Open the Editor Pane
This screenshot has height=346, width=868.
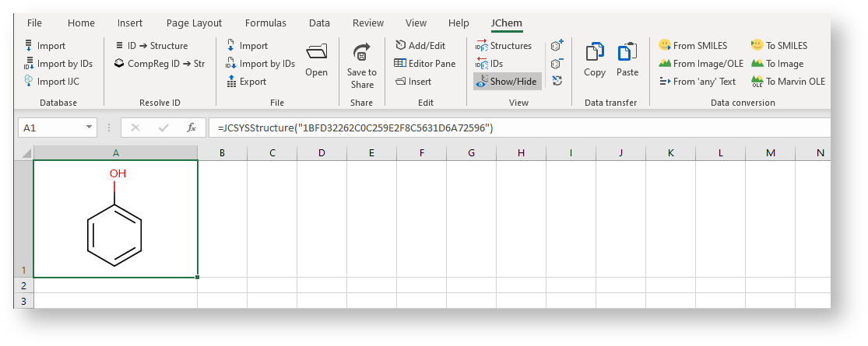pos(425,64)
